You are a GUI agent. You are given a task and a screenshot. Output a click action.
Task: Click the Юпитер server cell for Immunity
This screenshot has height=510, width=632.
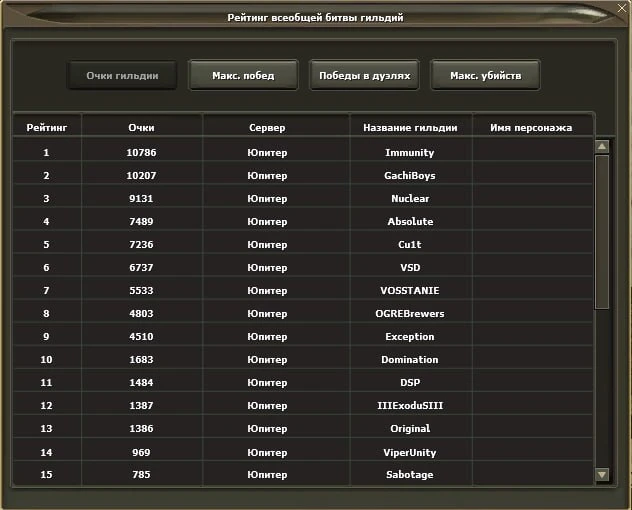(x=267, y=153)
